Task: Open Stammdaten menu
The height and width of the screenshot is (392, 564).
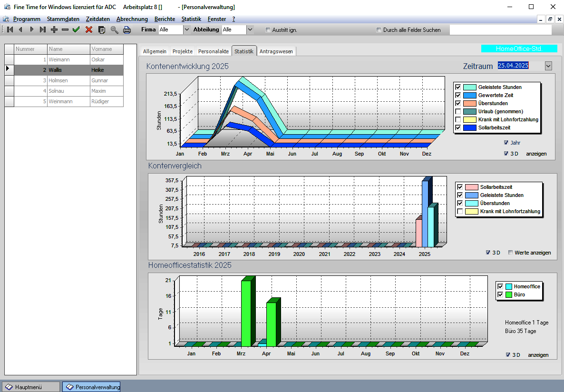Action: click(63, 19)
